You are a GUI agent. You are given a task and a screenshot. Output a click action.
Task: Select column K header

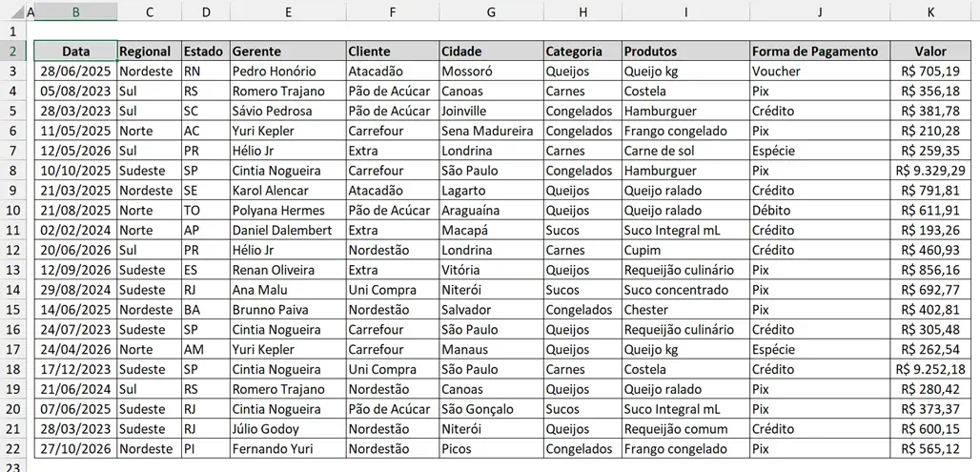pos(930,11)
